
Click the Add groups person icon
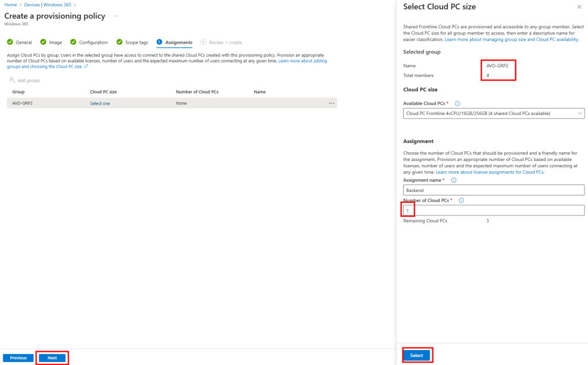point(12,80)
